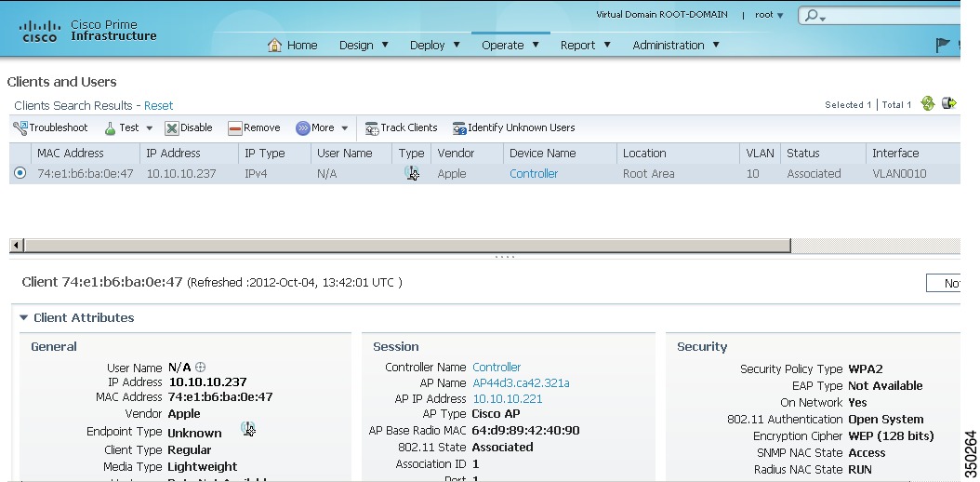Click the alarm flag icon
This screenshot has width=980, height=482.
click(943, 45)
